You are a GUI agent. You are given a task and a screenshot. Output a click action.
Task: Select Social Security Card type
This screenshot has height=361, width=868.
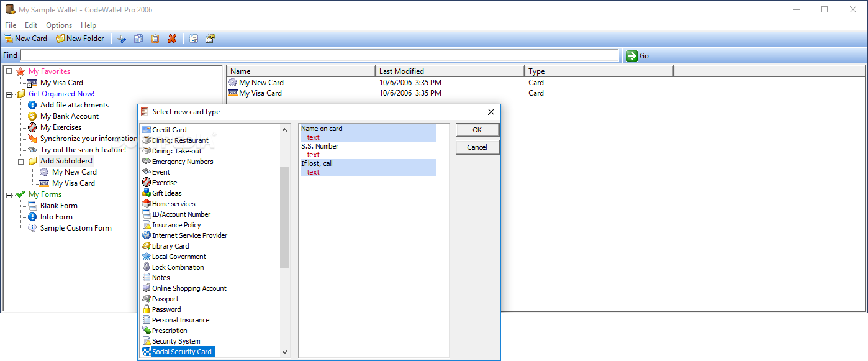click(182, 352)
